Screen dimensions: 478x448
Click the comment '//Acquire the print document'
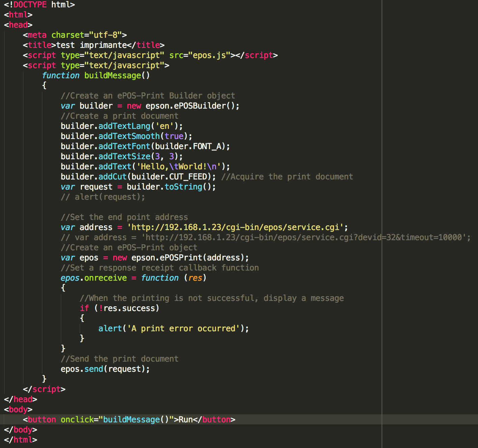click(287, 177)
